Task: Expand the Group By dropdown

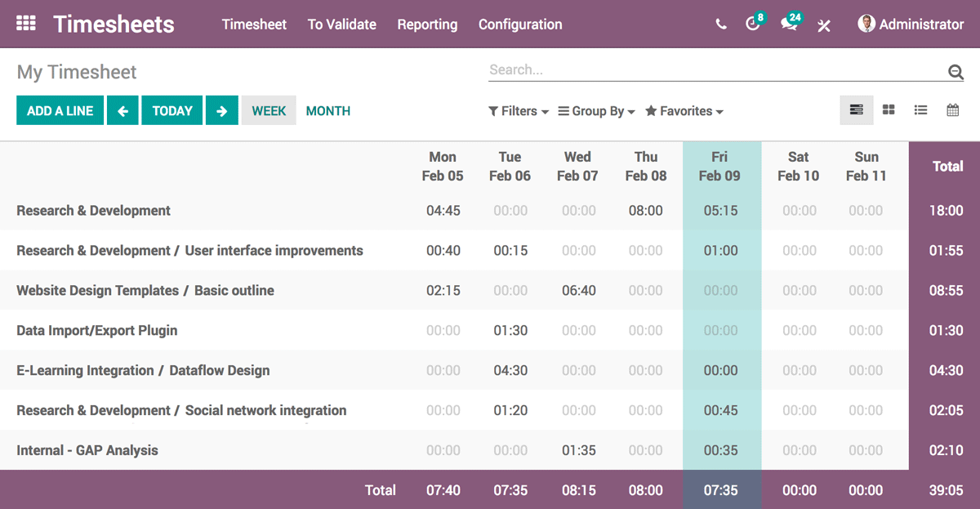Action: point(596,111)
